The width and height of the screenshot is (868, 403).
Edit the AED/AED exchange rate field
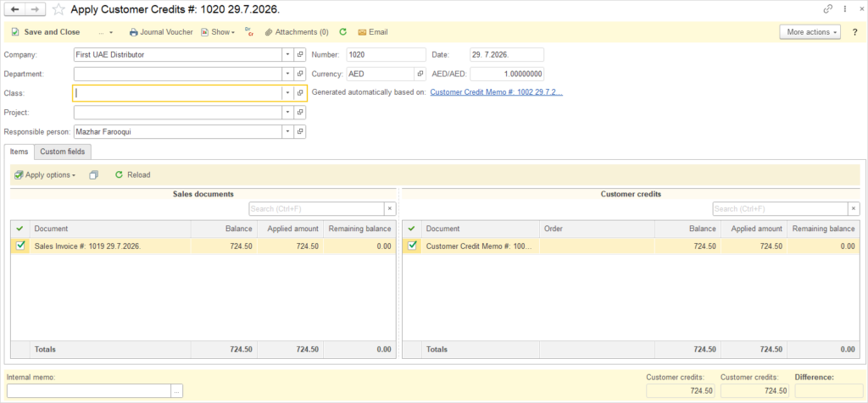tap(507, 74)
